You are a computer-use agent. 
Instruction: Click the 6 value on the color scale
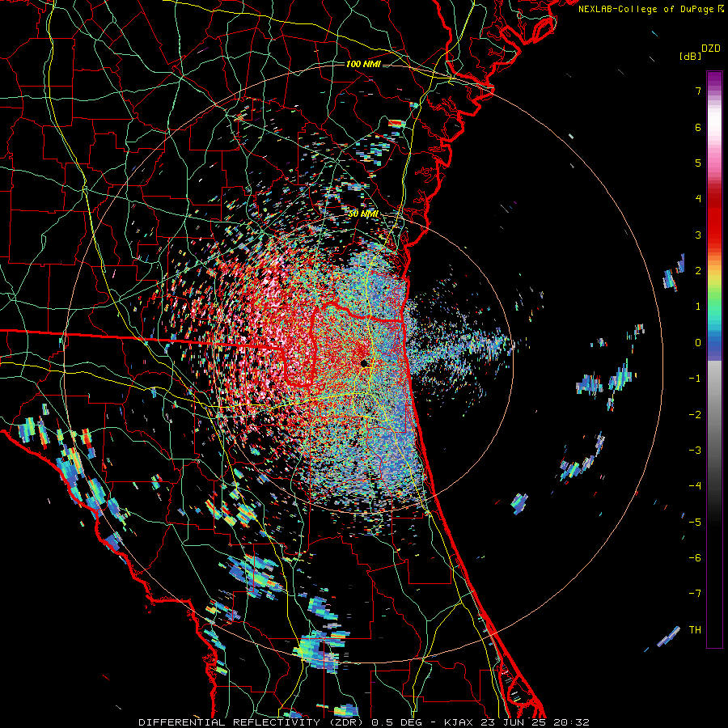pos(698,127)
